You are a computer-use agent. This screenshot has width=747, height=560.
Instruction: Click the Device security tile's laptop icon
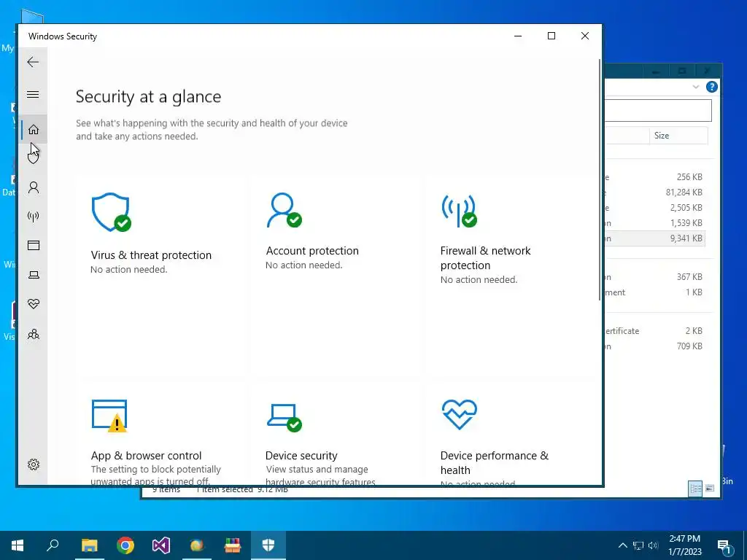(x=284, y=418)
